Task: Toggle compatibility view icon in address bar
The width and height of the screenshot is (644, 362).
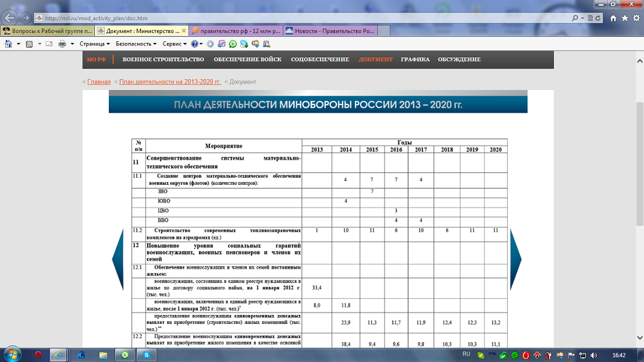Action: (x=590, y=19)
